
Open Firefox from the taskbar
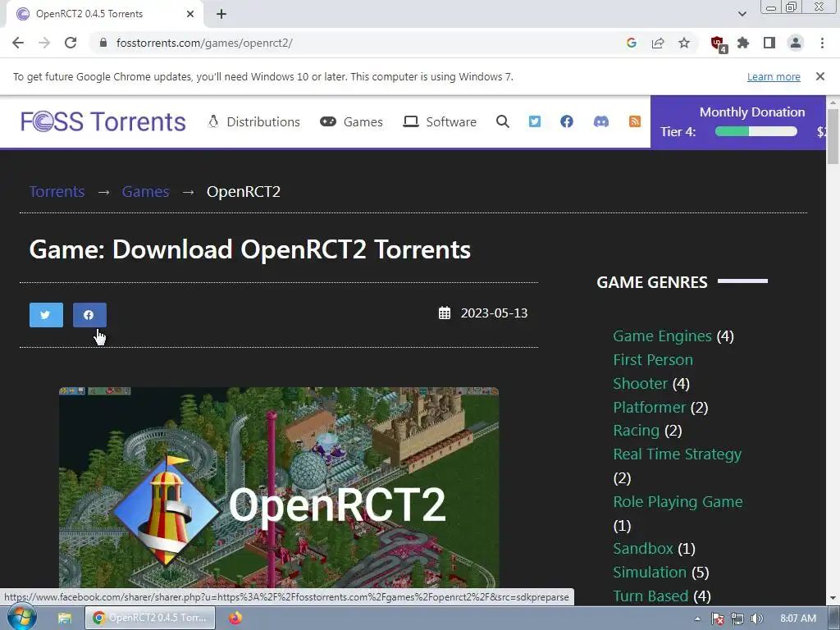click(235, 619)
